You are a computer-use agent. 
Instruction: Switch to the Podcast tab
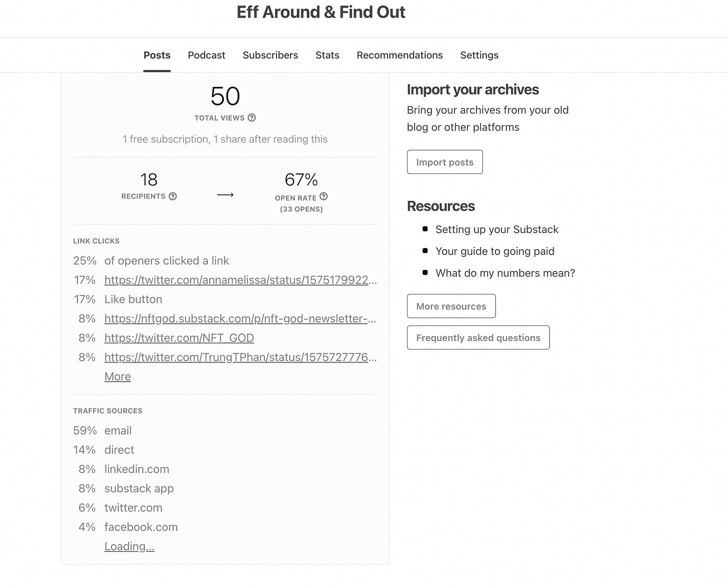206,55
